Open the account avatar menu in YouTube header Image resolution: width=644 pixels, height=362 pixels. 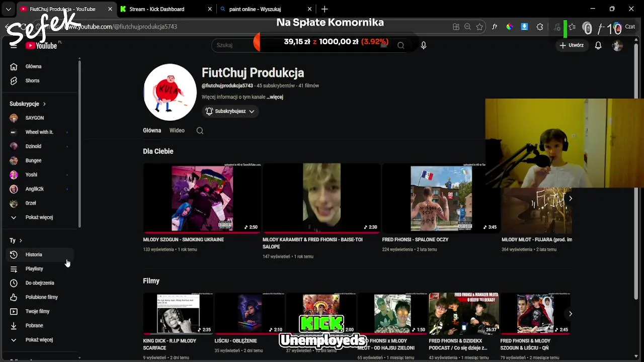617,45
